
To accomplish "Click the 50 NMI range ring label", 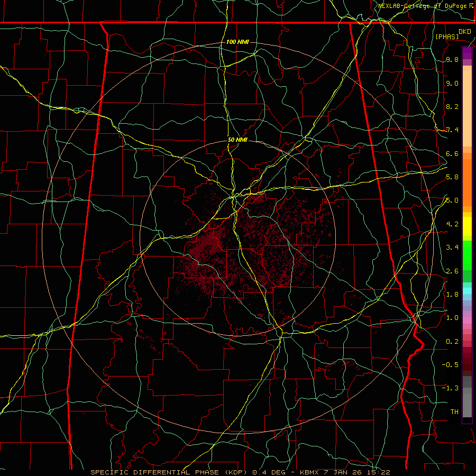I will [x=237, y=140].
